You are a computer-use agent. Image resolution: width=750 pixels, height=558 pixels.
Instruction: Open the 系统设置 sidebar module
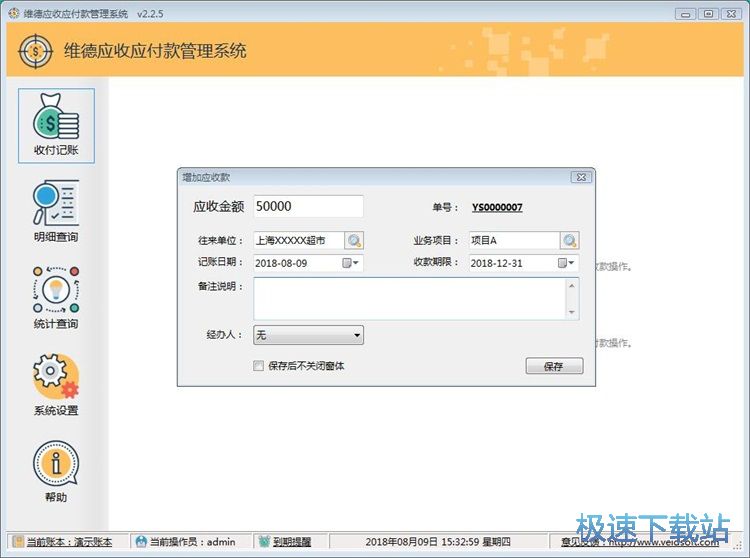click(56, 385)
